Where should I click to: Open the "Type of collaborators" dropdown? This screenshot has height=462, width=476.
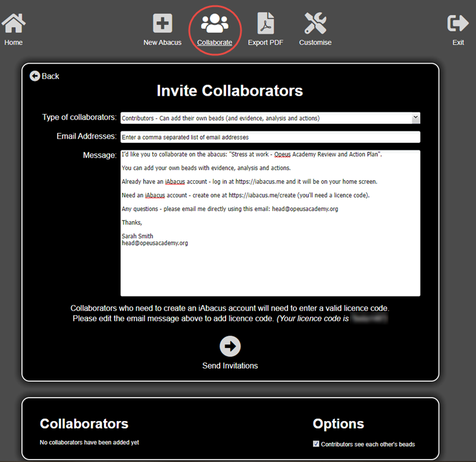point(270,117)
